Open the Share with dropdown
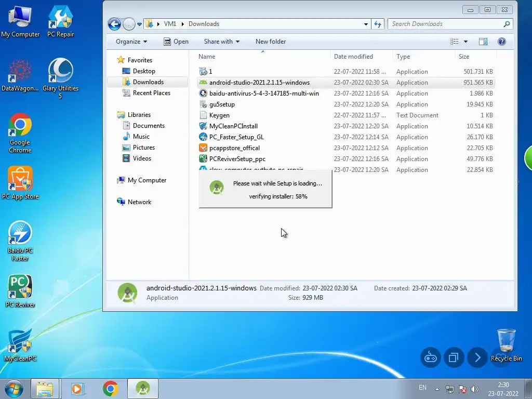The width and height of the screenshot is (532, 399). 221,42
